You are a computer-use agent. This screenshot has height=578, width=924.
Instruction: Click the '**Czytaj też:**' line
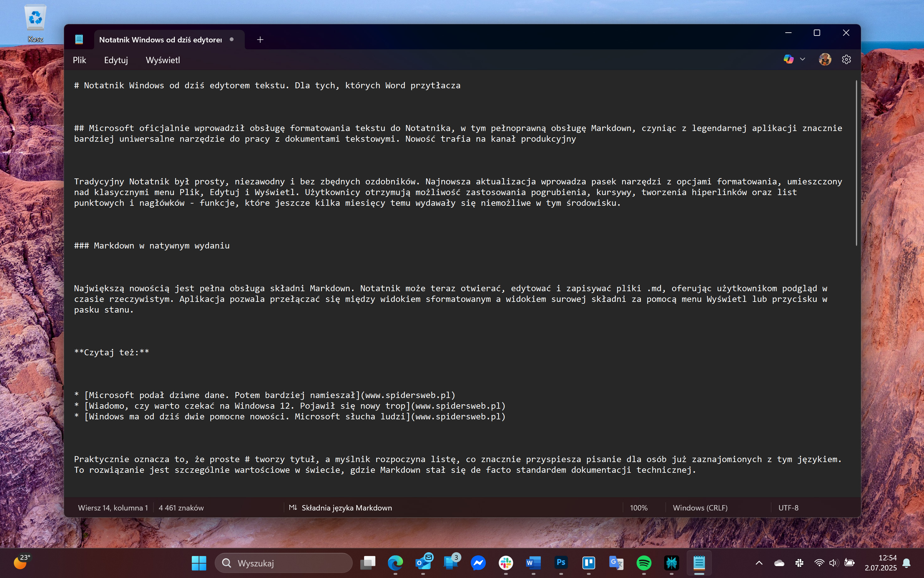pos(111,352)
